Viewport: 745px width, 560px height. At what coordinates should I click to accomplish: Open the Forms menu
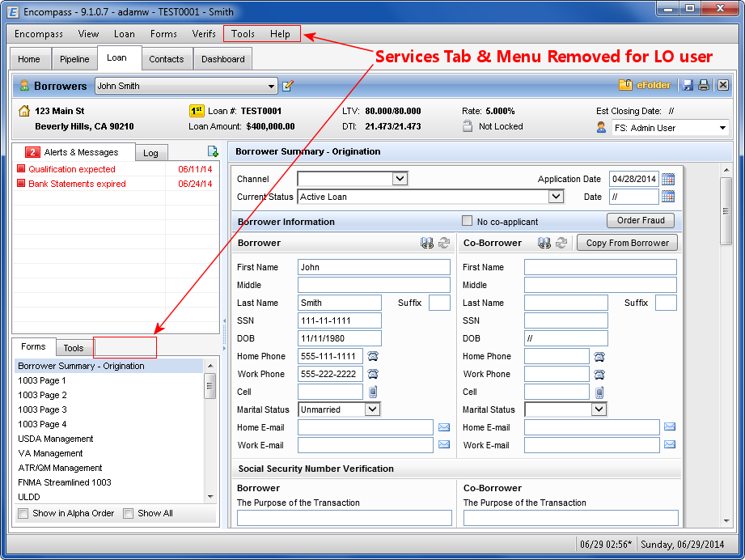pyautogui.click(x=163, y=34)
